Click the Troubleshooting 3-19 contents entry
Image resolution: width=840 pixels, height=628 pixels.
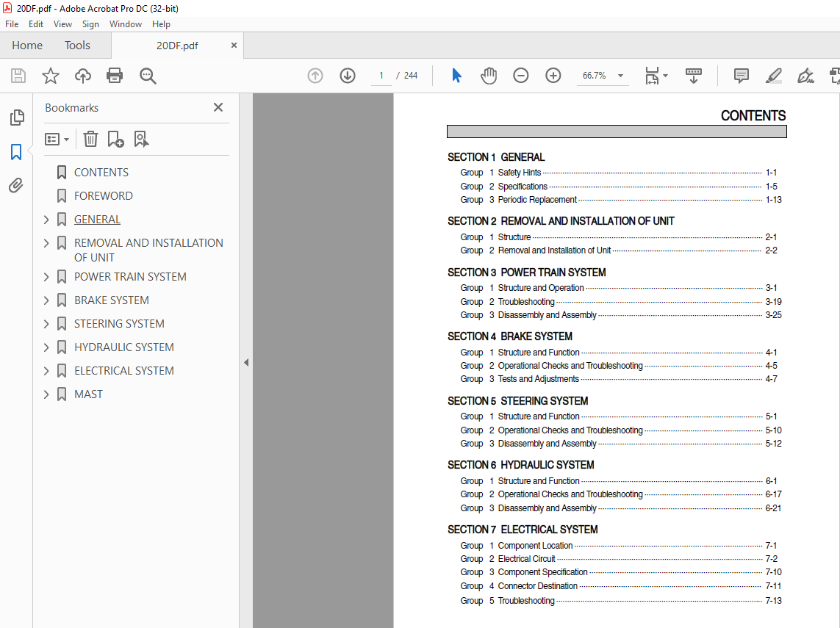pos(621,301)
